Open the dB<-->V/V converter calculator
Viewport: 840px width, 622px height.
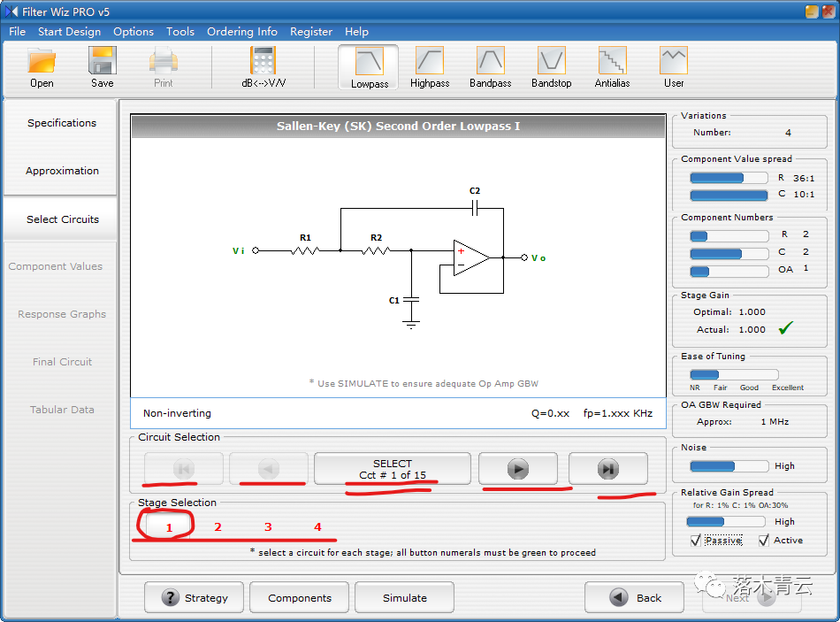click(263, 68)
